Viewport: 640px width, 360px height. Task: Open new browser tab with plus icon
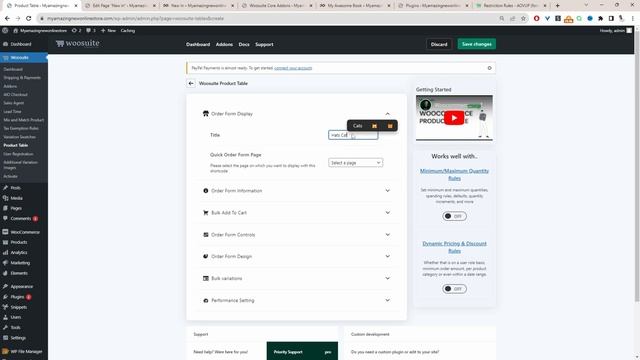click(558, 6)
